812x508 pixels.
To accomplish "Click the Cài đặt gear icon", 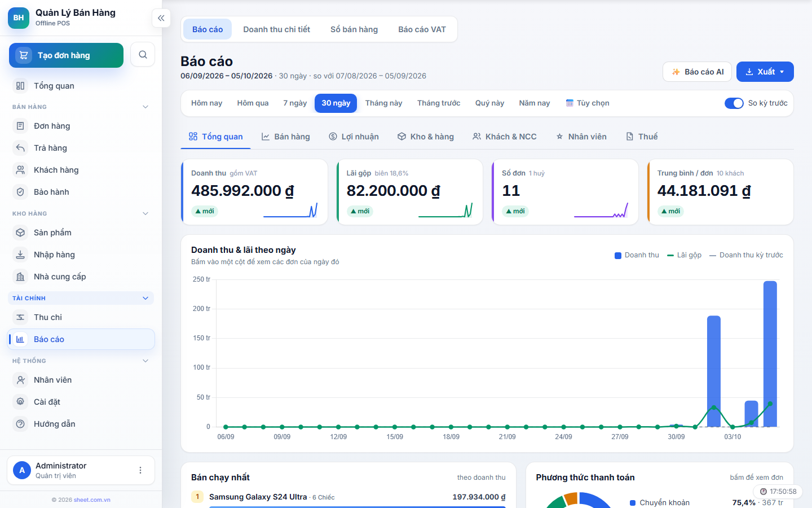I will (x=20, y=402).
